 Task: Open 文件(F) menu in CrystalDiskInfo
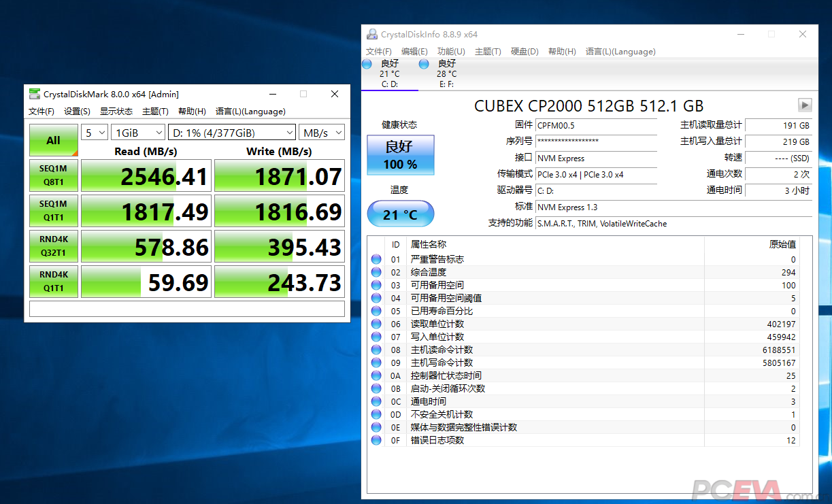[x=379, y=52]
